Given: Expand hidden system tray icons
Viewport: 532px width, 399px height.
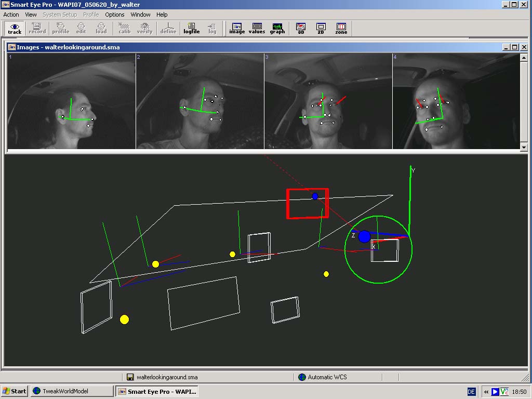Looking at the screenshot, I should (x=486, y=392).
